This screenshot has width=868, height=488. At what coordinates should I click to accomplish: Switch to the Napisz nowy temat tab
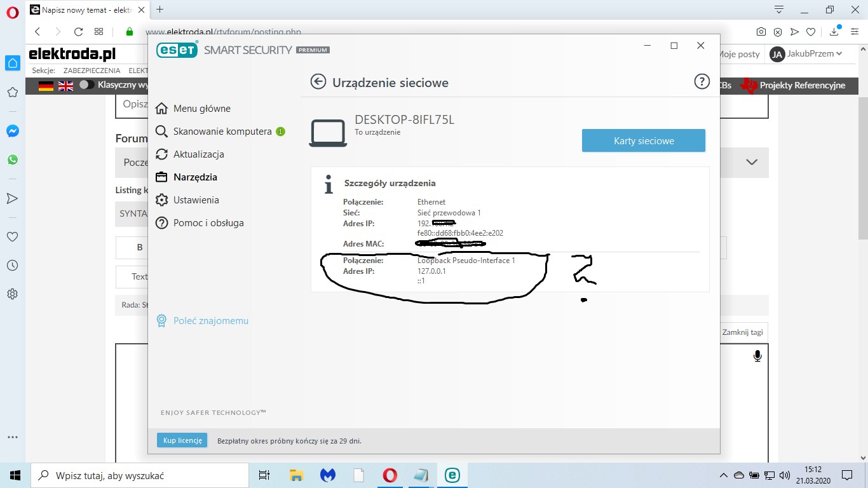click(86, 10)
